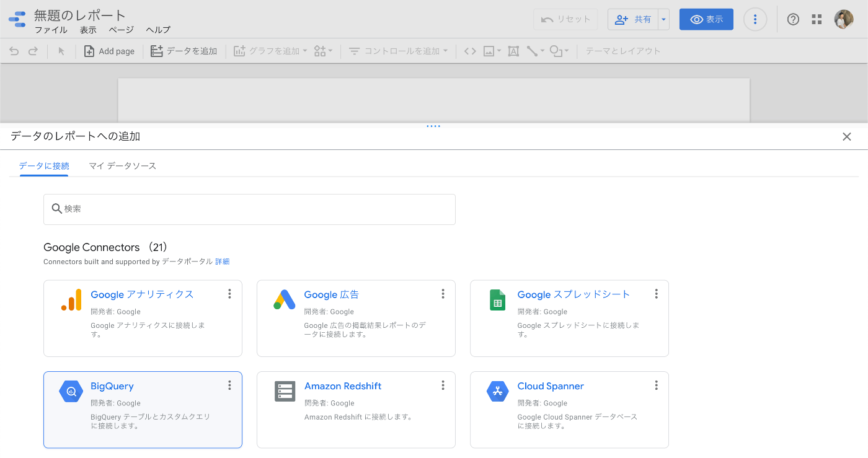Open the help menu
Image resolution: width=868 pixels, height=458 pixels.
point(793,19)
